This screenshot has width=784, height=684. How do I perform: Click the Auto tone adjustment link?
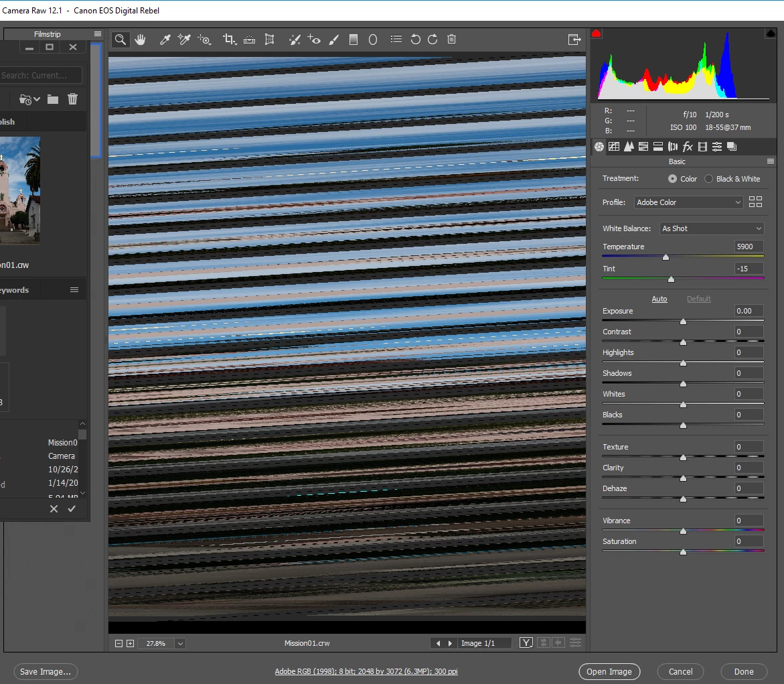[x=659, y=299]
